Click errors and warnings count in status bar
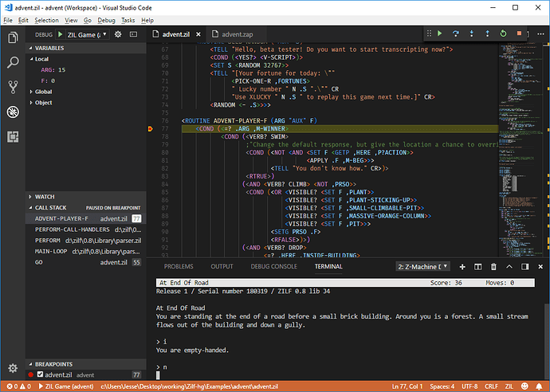The image size is (550, 392). coord(18,386)
